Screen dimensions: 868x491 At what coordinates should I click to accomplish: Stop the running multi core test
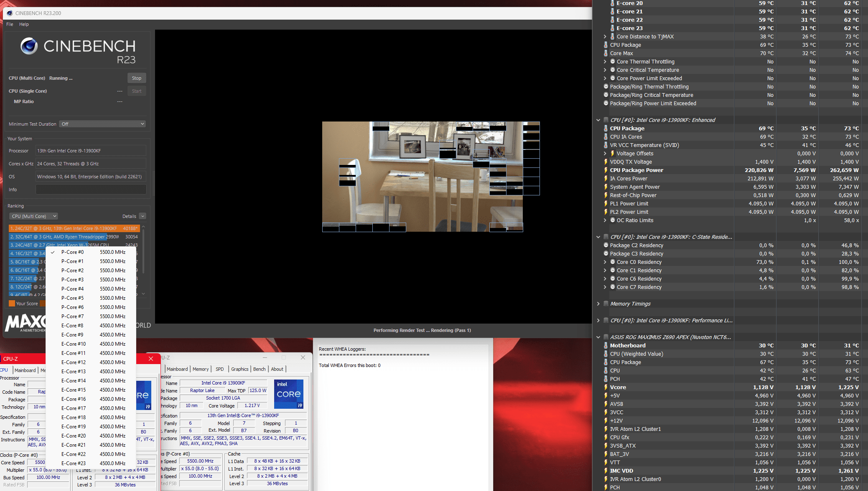point(137,78)
